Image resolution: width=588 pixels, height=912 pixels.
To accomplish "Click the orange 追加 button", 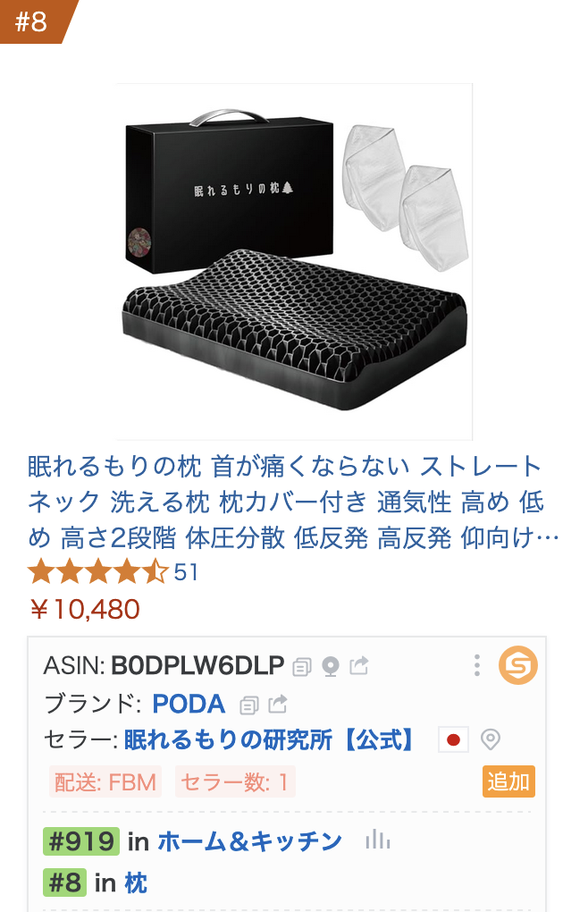I will point(508,781).
